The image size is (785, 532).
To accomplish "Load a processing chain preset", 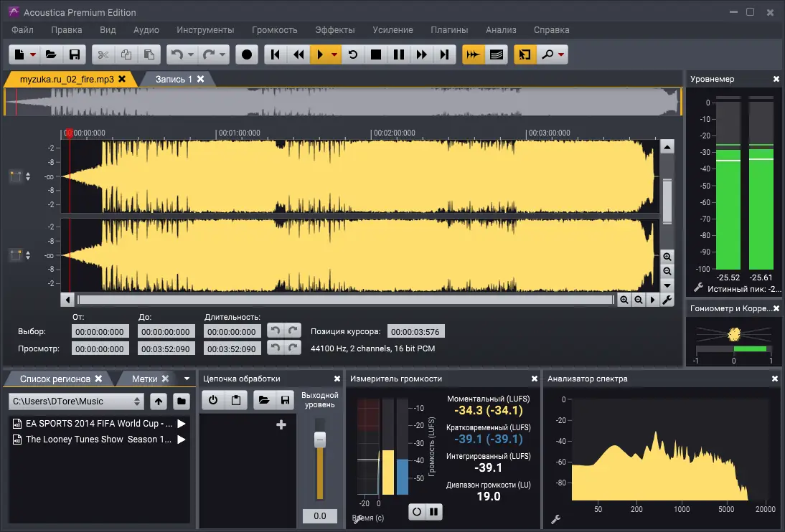I will [x=264, y=400].
